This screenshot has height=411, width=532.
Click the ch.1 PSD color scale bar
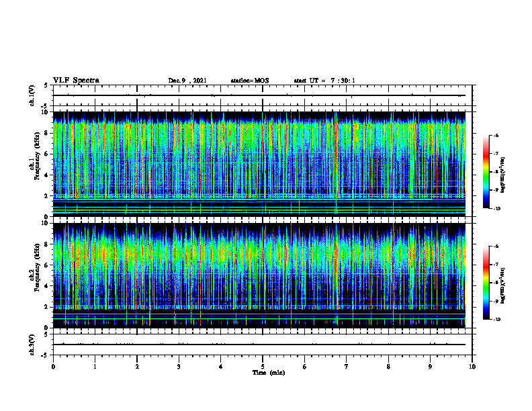[486, 172]
